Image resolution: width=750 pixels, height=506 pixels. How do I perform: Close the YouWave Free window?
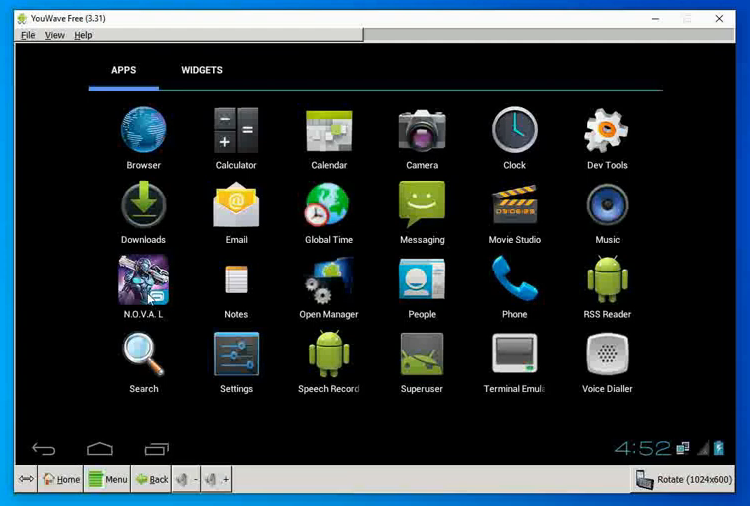(719, 19)
